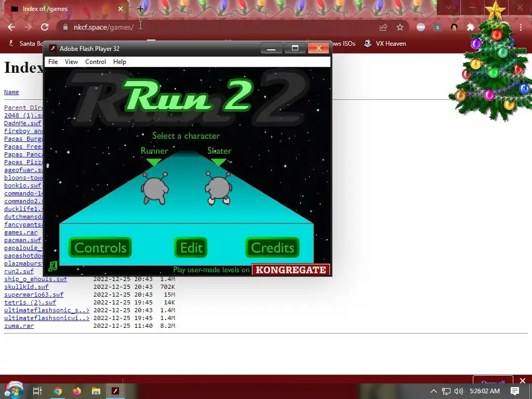
Task: Go back in Chrome
Action: coord(11,27)
